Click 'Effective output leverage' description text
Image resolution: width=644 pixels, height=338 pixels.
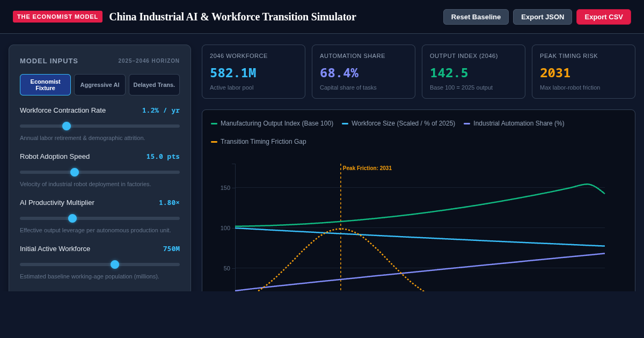(96, 230)
